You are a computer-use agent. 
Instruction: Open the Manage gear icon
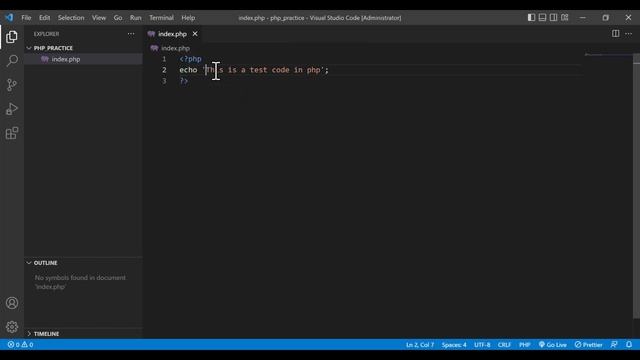pos(12,327)
